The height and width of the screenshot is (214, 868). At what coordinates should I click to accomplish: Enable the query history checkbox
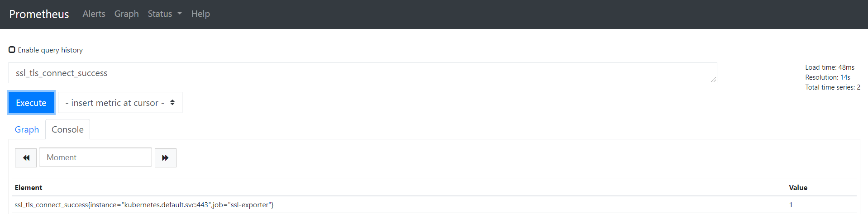coord(12,50)
